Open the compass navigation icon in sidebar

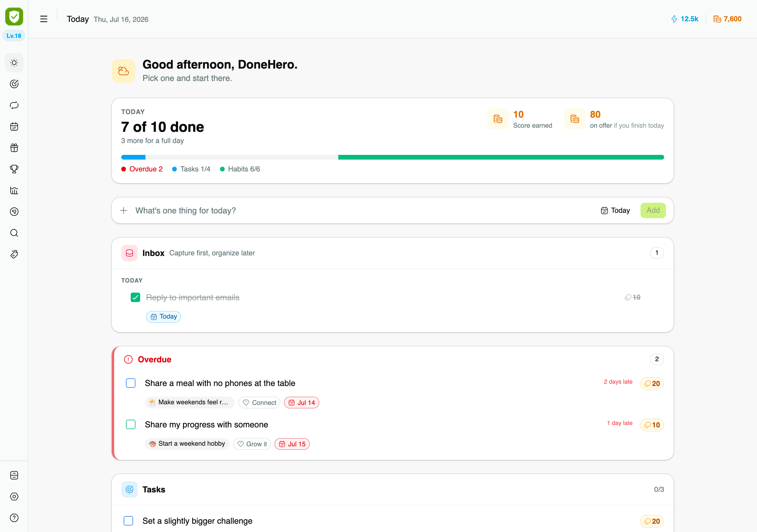[14, 212]
